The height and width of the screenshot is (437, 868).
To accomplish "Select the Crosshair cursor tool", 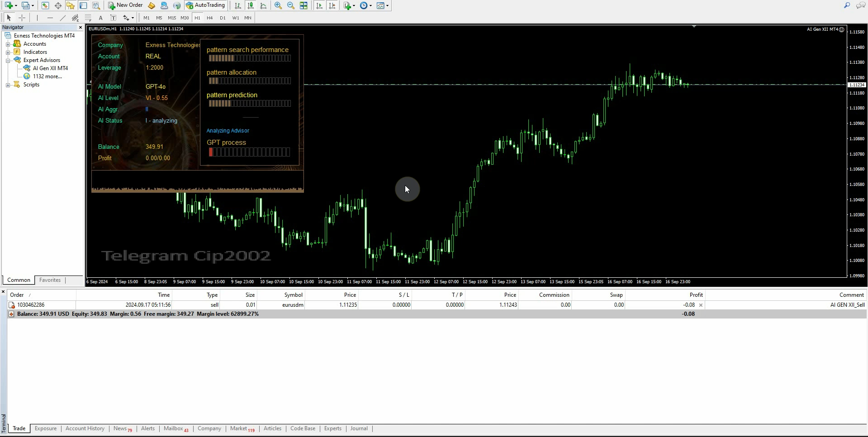I will [22, 18].
